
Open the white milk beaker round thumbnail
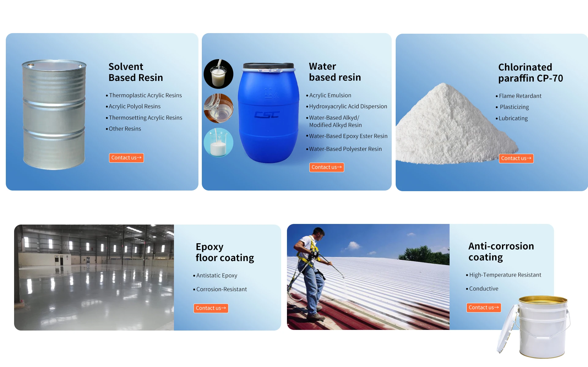[218, 142]
